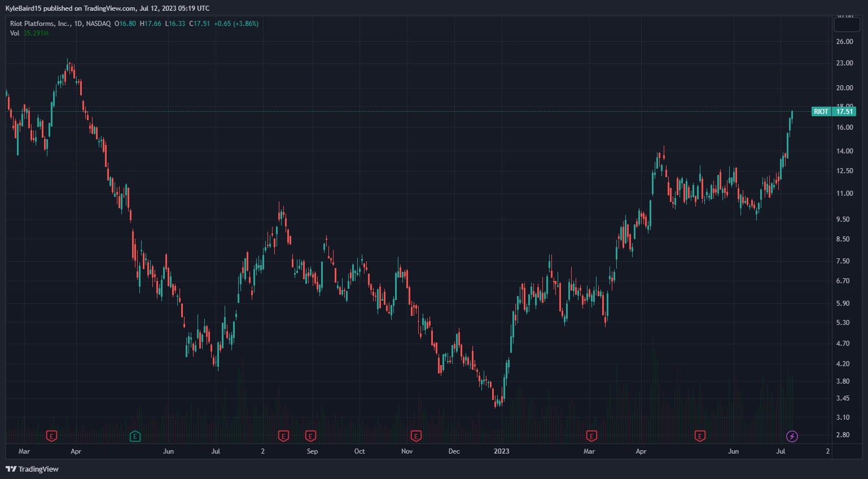Click the 26.00 value on the price scale
Screen dimensions: 868x479
(x=845, y=41)
